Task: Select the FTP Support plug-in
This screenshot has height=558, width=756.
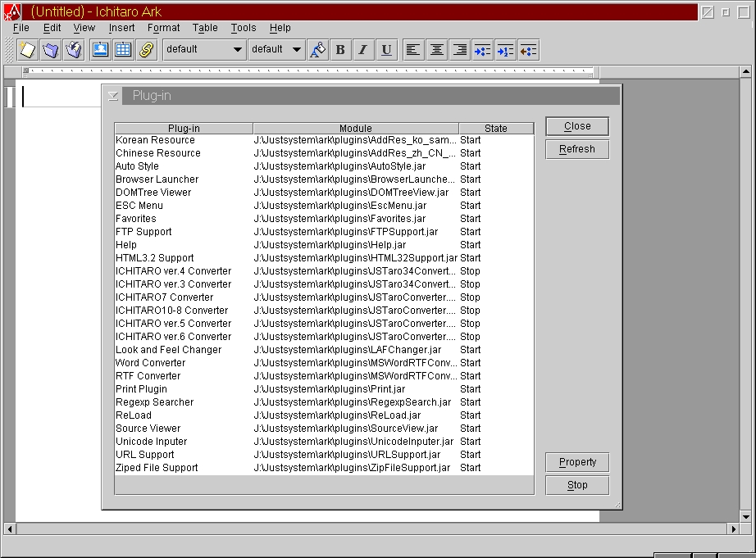Action: click(324, 232)
